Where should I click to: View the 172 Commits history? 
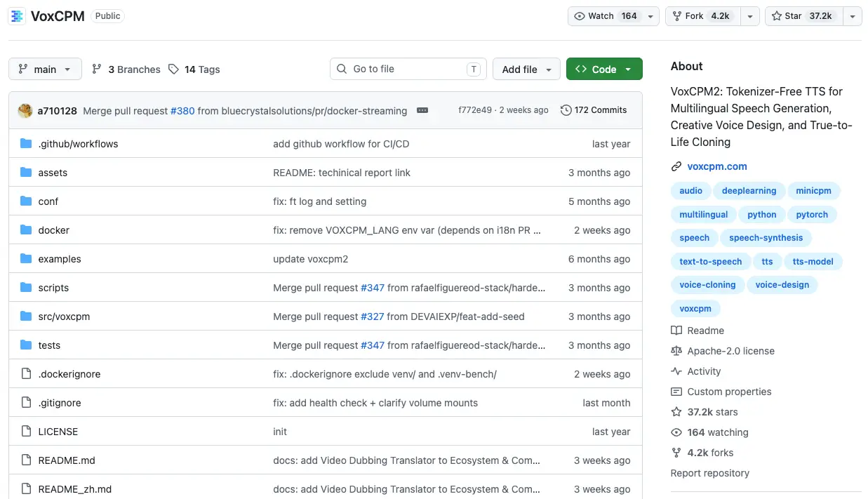point(594,110)
